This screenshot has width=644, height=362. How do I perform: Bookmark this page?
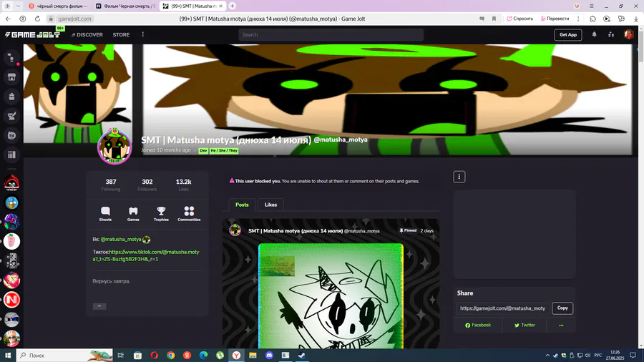(494, 19)
